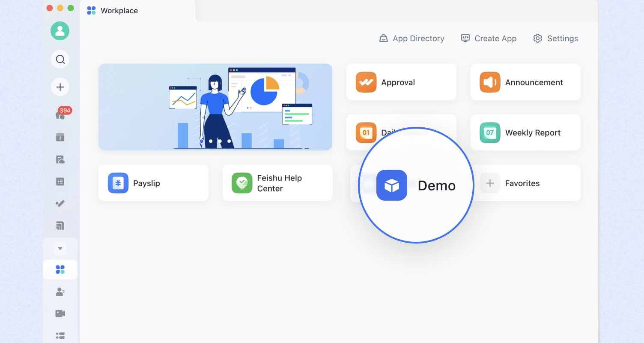
Task: Open App Directory
Action: point(411,39)
